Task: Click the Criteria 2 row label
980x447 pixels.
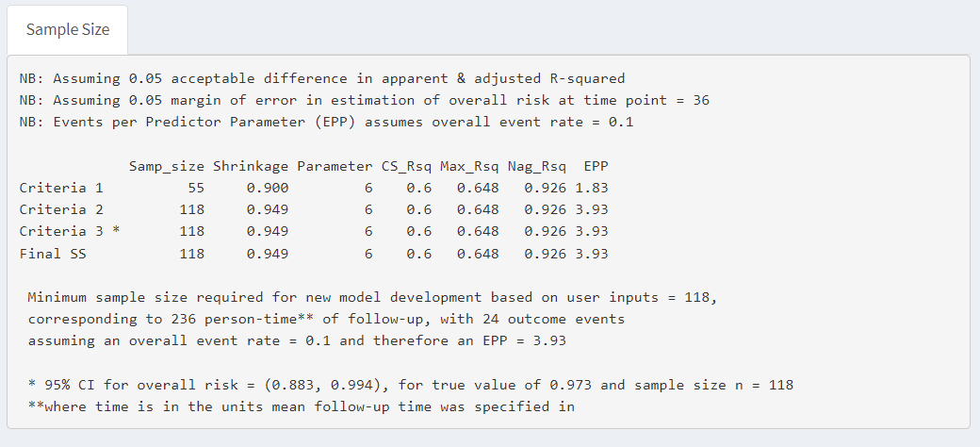Action: pyautogui.click(x=61, y=209)
